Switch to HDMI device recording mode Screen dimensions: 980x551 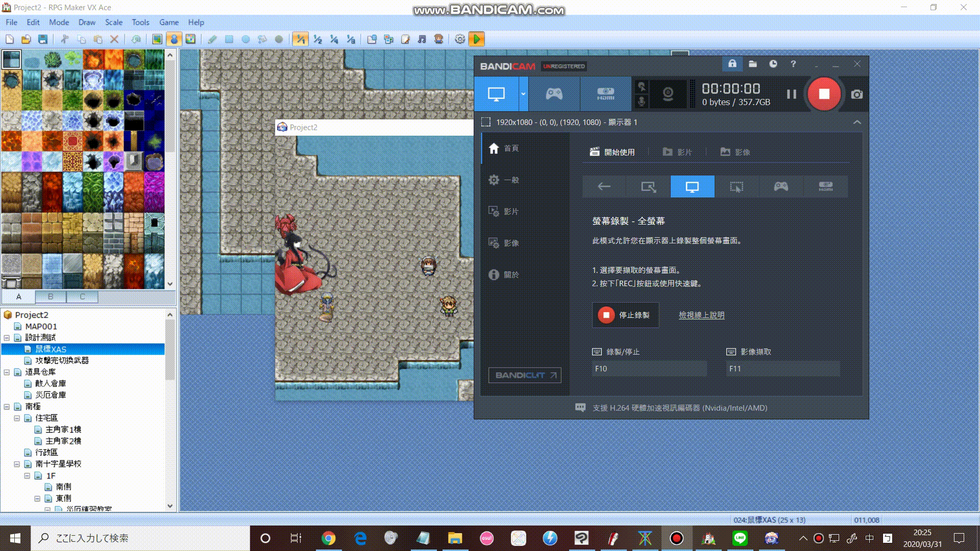[x=606, y=94]
